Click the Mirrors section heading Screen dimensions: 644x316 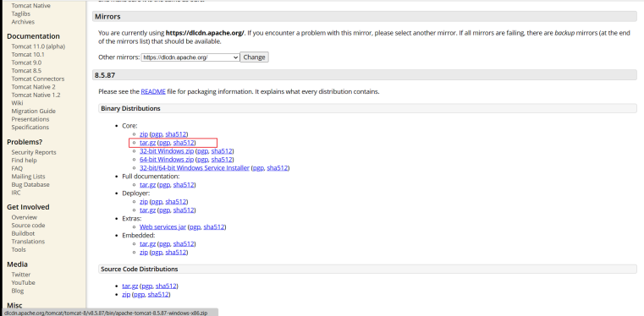click(364, 17)
